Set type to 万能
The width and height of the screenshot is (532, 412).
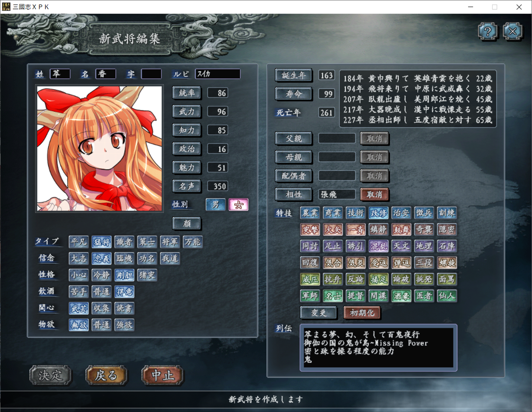[193, 242]
